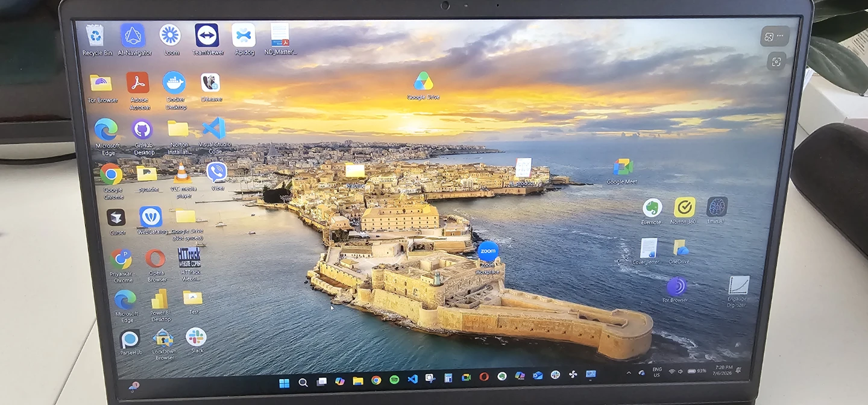Select the LockDown Browser icon
This screenshot has width=868, height=405.
164,345
